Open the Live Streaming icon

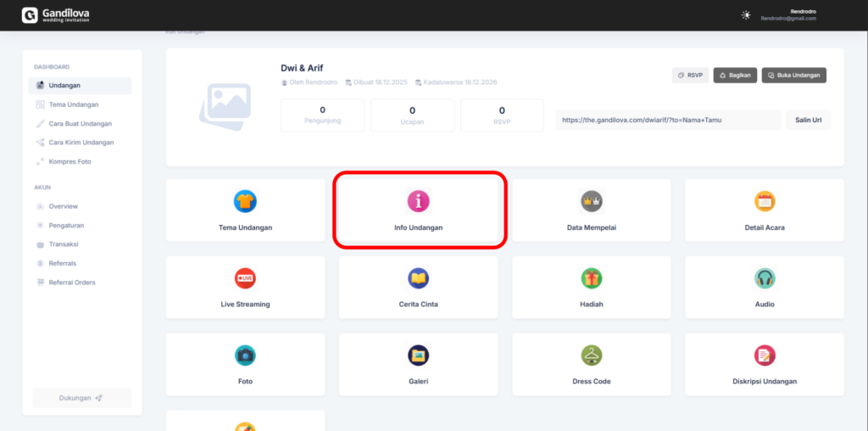[x=245, y=278]
